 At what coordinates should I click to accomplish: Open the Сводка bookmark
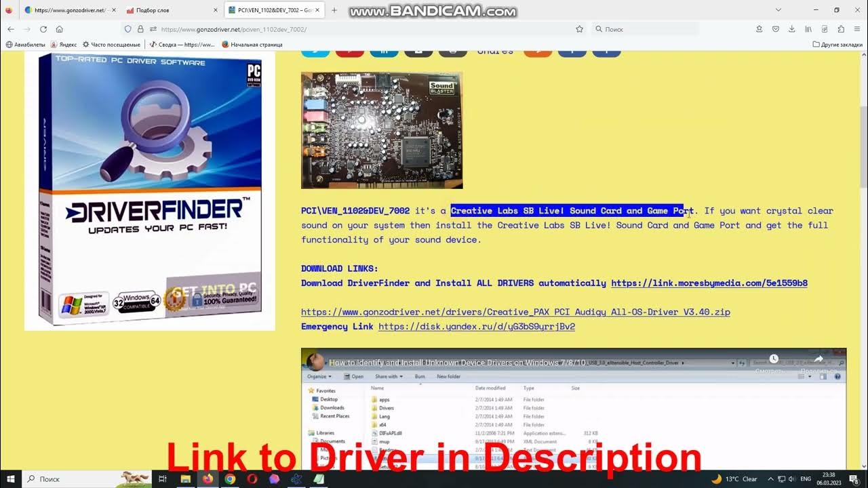[182, 44]
